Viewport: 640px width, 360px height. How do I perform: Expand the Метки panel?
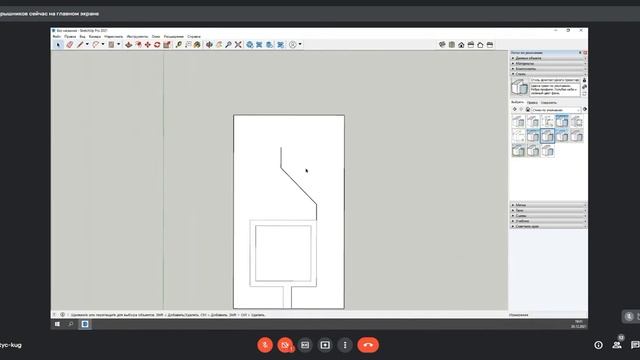(548, 205)
